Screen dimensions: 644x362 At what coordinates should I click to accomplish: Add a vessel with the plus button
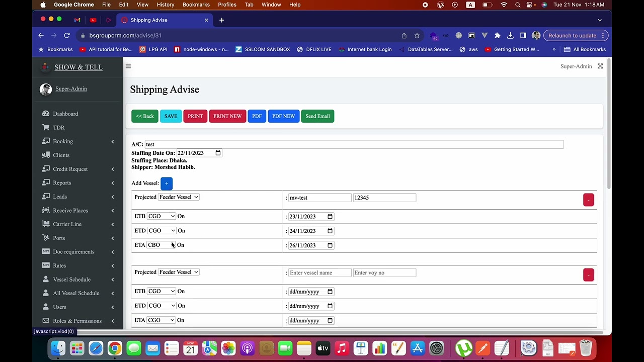(167, 184)
